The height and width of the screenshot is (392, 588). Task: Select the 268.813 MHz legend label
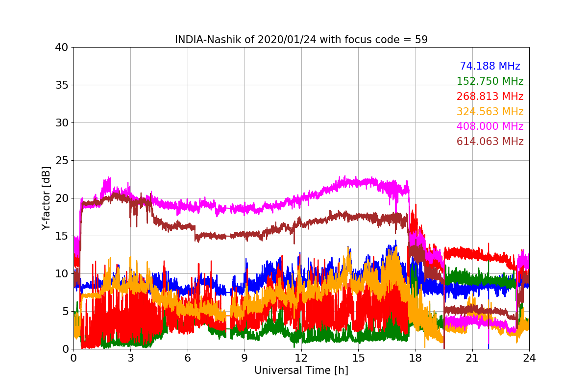490,97
